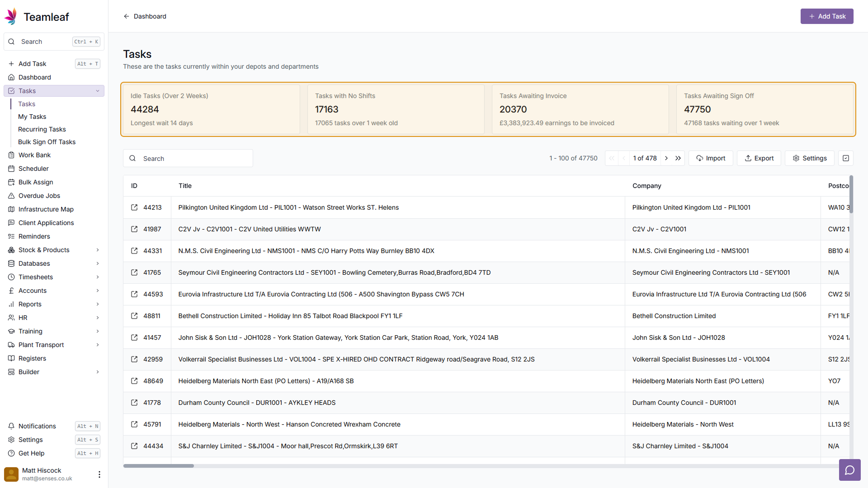Open Recurring Tasks submenu item

[x=42, y=129]
